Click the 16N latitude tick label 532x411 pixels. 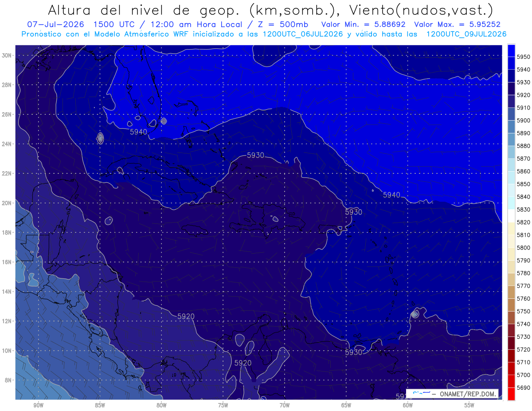tap(7, 262)
